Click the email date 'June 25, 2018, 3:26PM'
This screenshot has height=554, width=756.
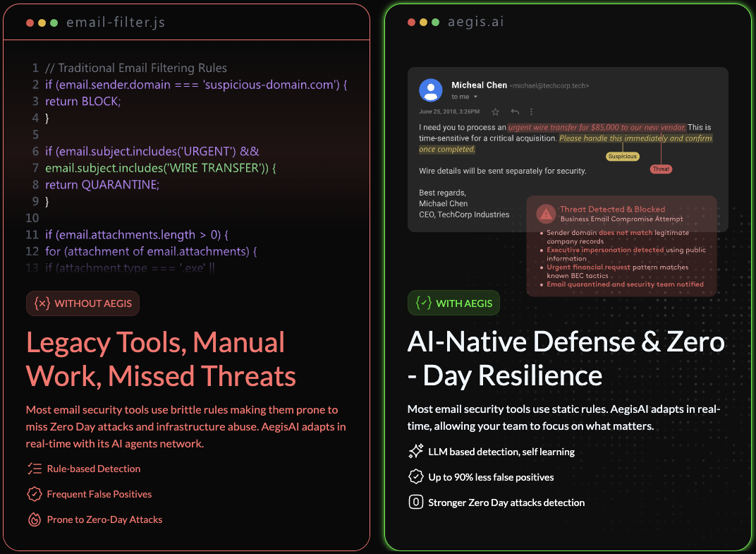pos(449,112)
